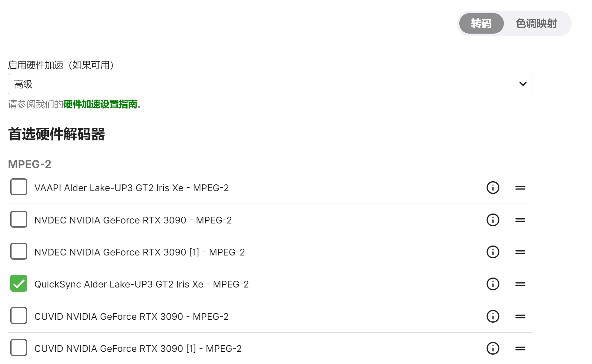Screen dimensions: 592x364
Task: Click the dropdown chevron arrow
Action: pos(523,84)
